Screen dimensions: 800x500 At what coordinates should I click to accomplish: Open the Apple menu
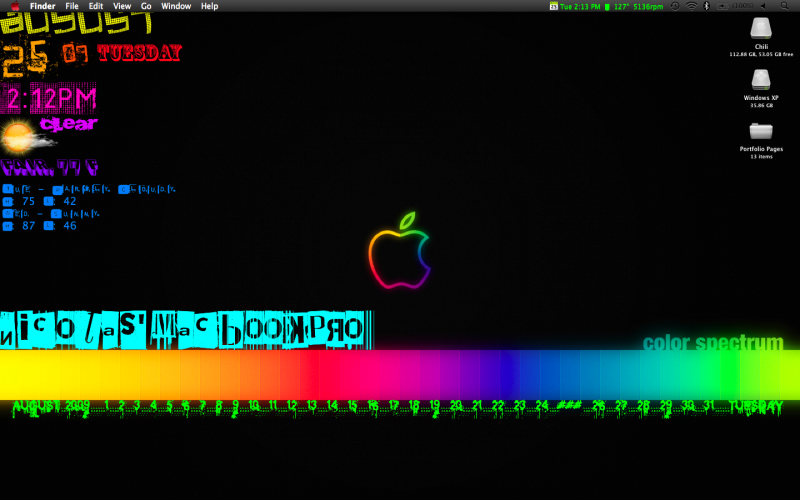point(15,6)
